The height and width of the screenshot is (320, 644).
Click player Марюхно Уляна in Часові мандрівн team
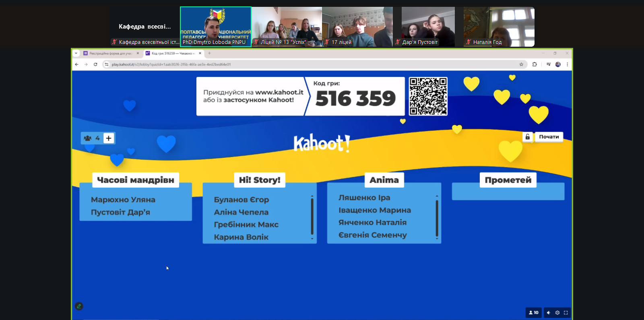123,200
